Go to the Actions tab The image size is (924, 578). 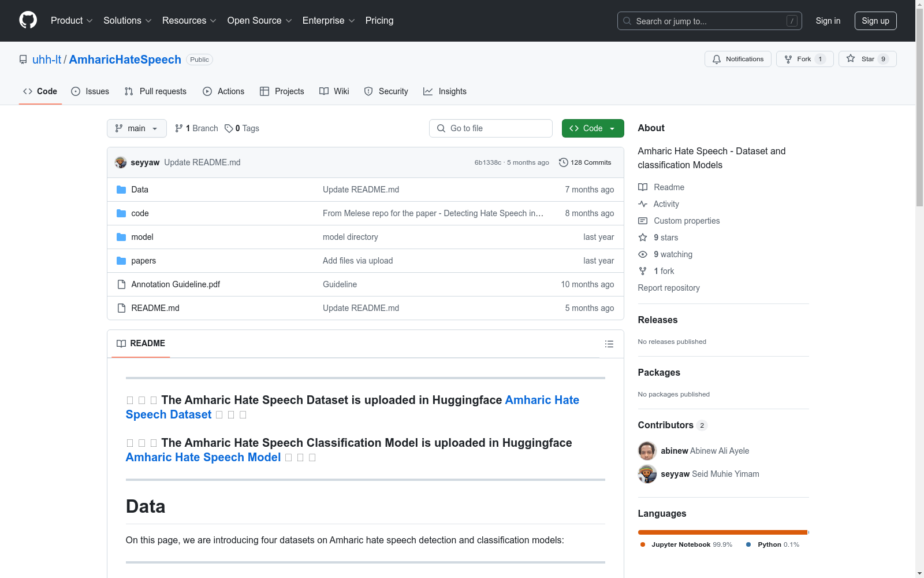223,91
